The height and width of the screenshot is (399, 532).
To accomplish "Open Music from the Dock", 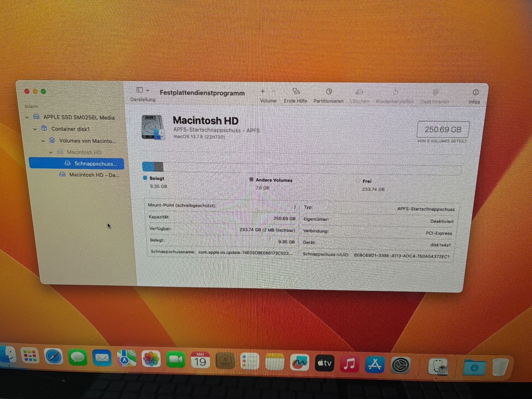I will [x=349, y=364].
